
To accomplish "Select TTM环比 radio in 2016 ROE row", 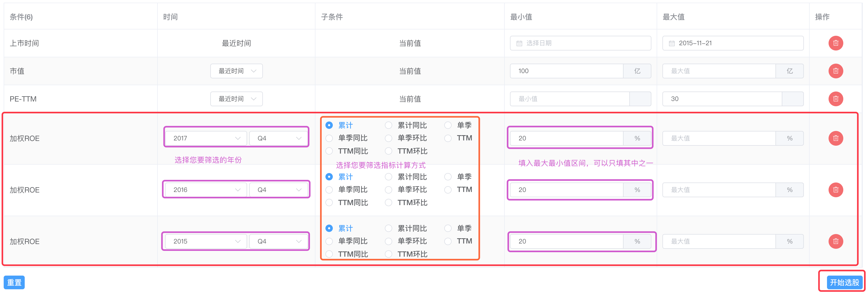I will click(x=389, y=203).
